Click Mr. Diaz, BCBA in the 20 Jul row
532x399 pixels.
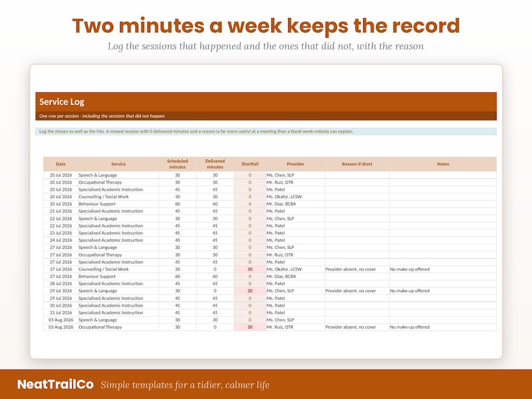(x=281, y=204)
